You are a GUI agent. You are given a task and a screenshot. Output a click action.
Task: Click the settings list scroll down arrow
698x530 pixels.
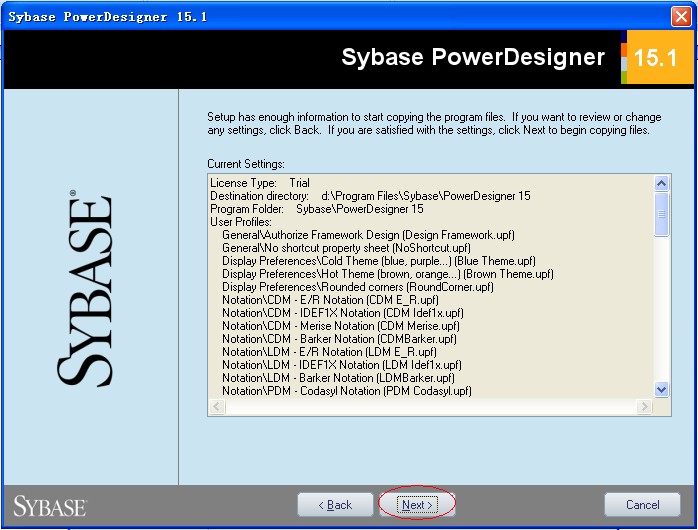662,389
